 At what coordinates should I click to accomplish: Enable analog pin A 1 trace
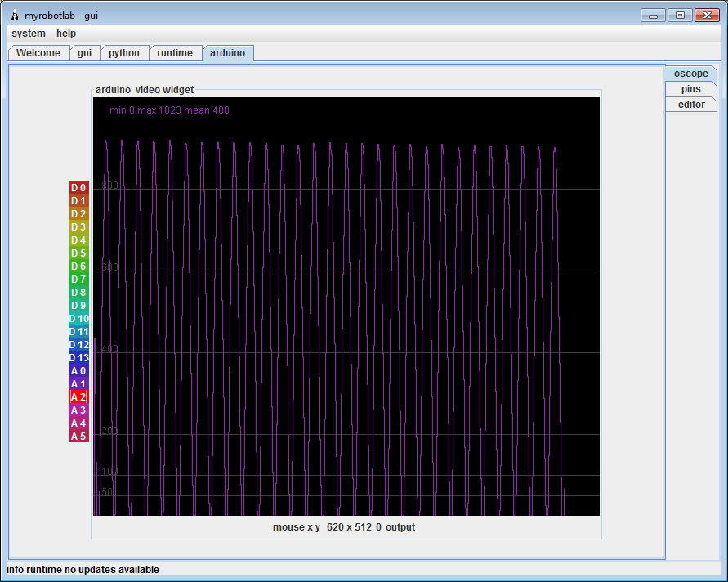(79, 383)
